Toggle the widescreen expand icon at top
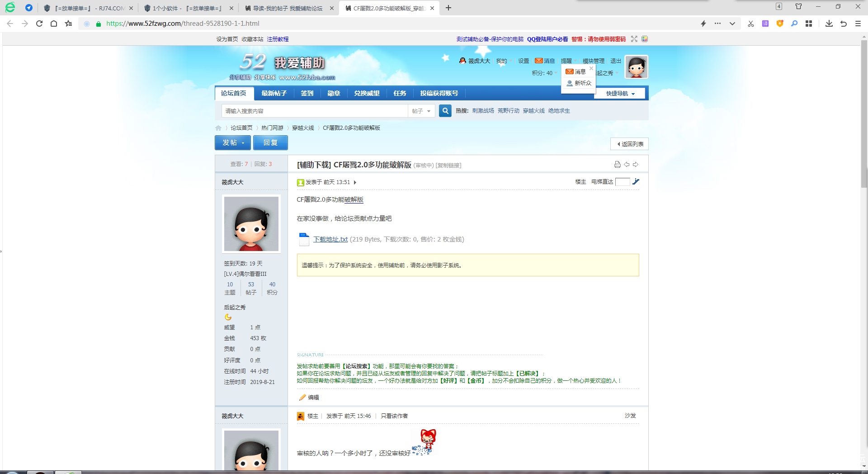 (x=634, y=39)
